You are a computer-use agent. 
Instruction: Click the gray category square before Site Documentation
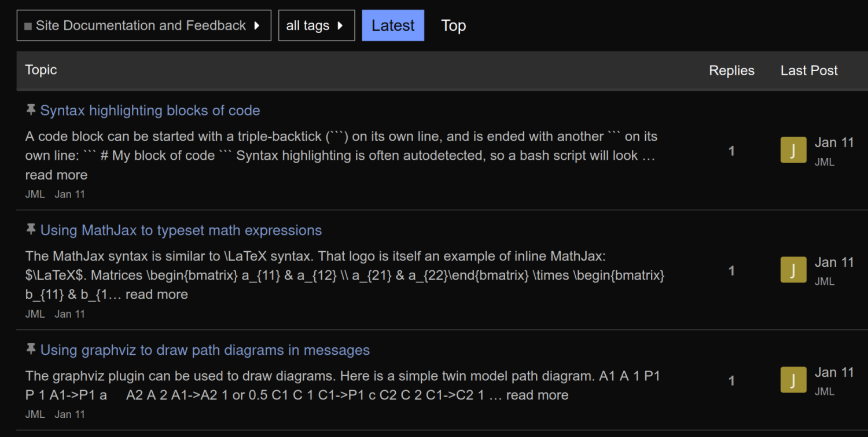click(x=28, y=26)
